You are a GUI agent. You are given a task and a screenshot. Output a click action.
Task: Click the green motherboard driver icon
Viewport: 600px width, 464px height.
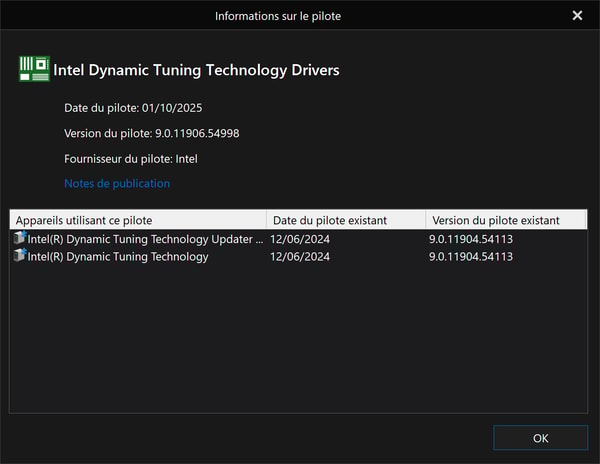[34, 69]
